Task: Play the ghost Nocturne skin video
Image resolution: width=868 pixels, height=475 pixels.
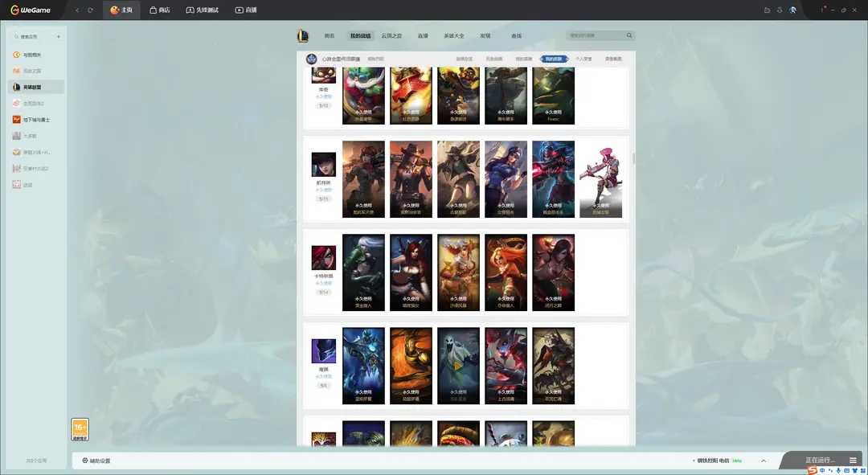Action: (x=458, y=366)
